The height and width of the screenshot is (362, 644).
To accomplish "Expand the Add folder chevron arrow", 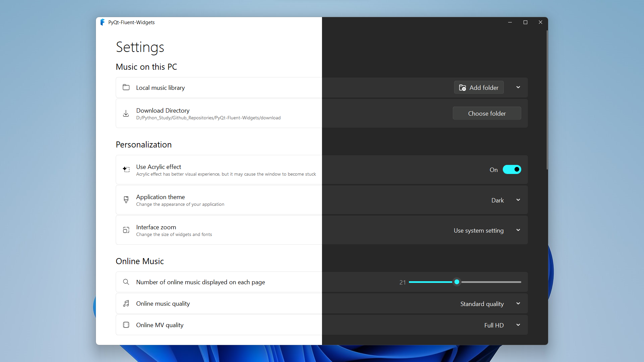I will pyautogui.click(x=518, y=87).
